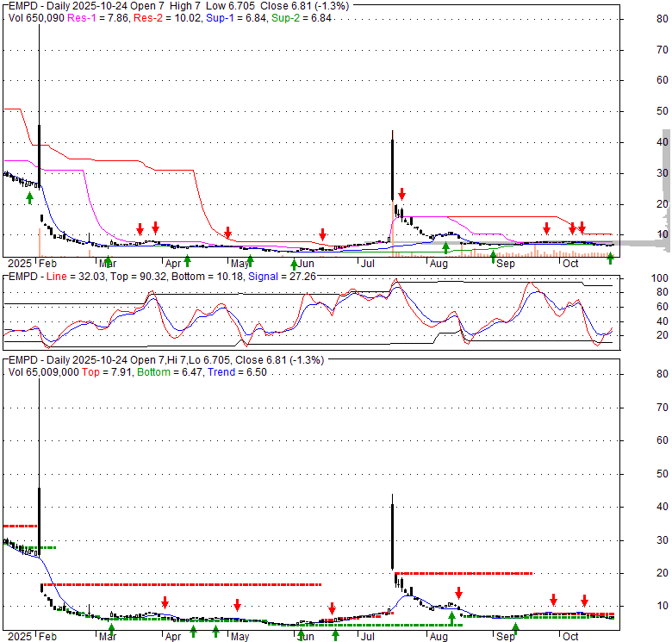Click the Vol 650,090 volume reading
This screenshot has width=672, height=642.
(36, 18)
